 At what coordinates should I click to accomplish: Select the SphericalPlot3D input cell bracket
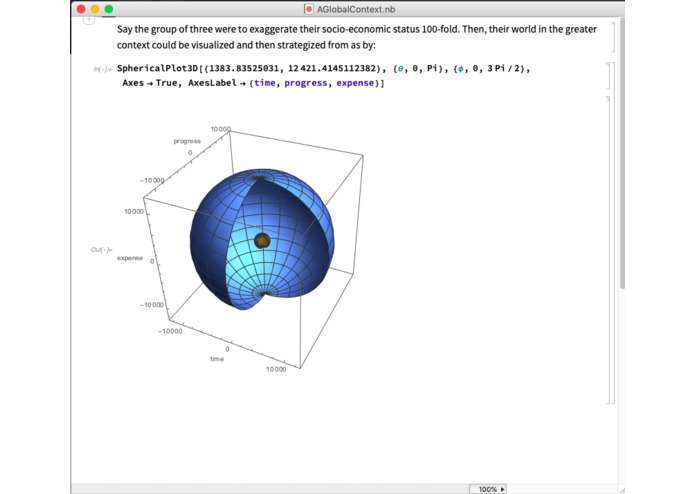tap(609, 76)
